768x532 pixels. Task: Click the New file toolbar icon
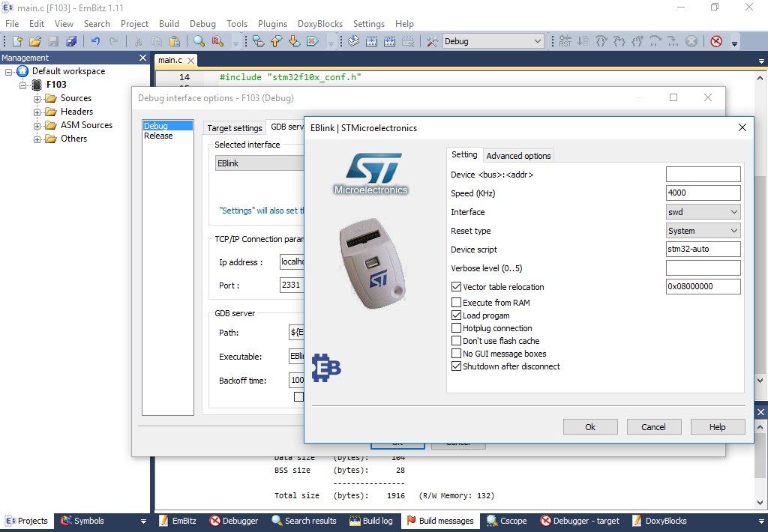click(18, 41)
